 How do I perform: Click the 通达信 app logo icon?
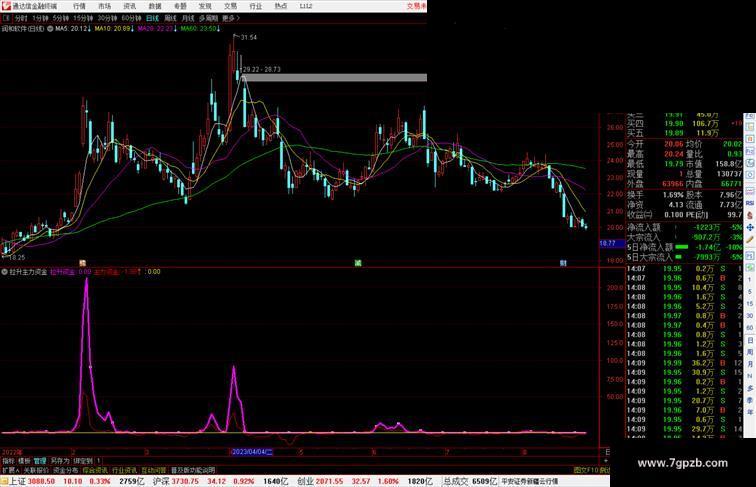click(5, 6)
